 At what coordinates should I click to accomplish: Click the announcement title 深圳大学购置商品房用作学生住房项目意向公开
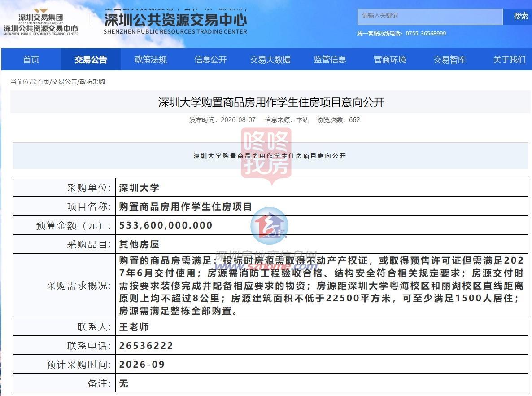pyautogui.click(x=271, y=102)
